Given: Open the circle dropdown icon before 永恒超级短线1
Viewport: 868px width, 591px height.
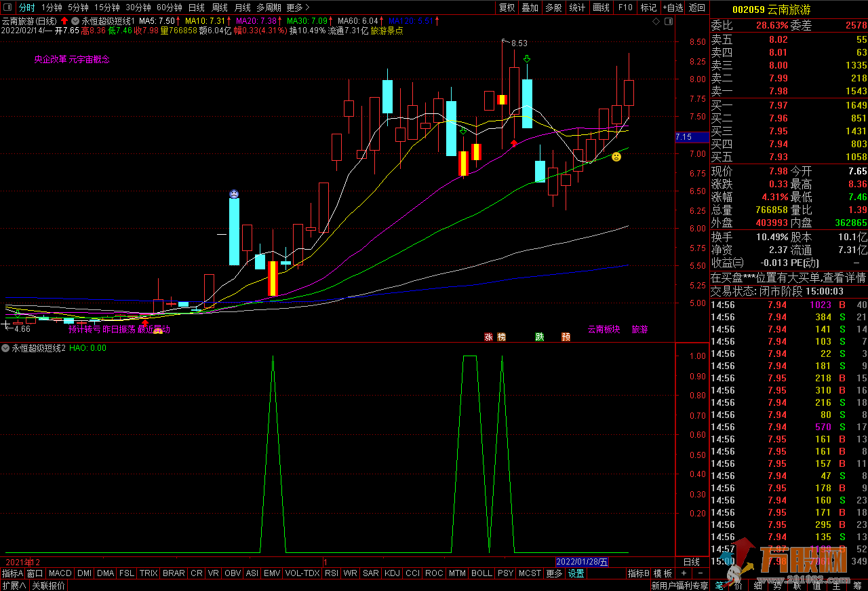Looking at the screenshot, I should (75, 21).
